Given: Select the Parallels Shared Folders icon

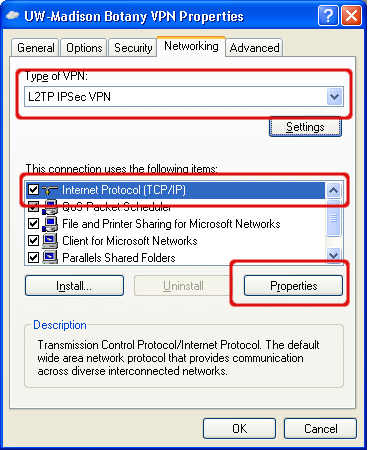Looking at the screenshot, I should click(50, 257).
